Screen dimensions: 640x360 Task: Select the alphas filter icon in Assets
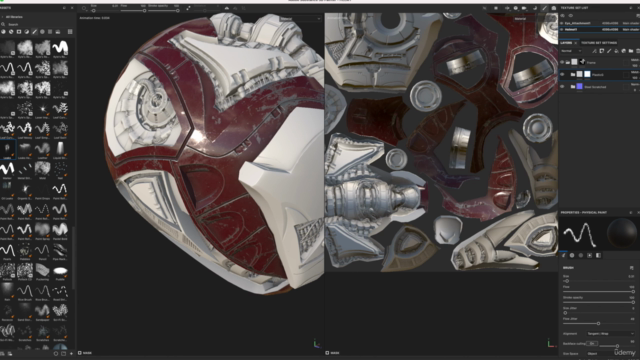click(42, 31)
